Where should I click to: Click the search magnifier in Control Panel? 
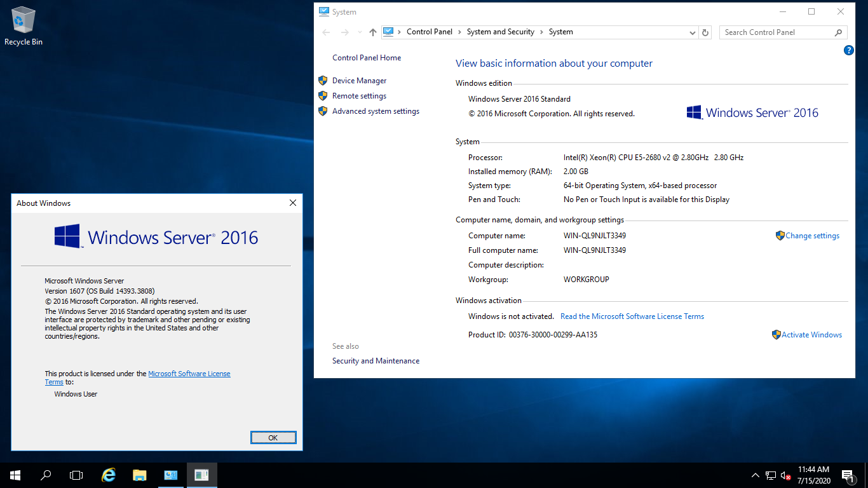point(839,32)
